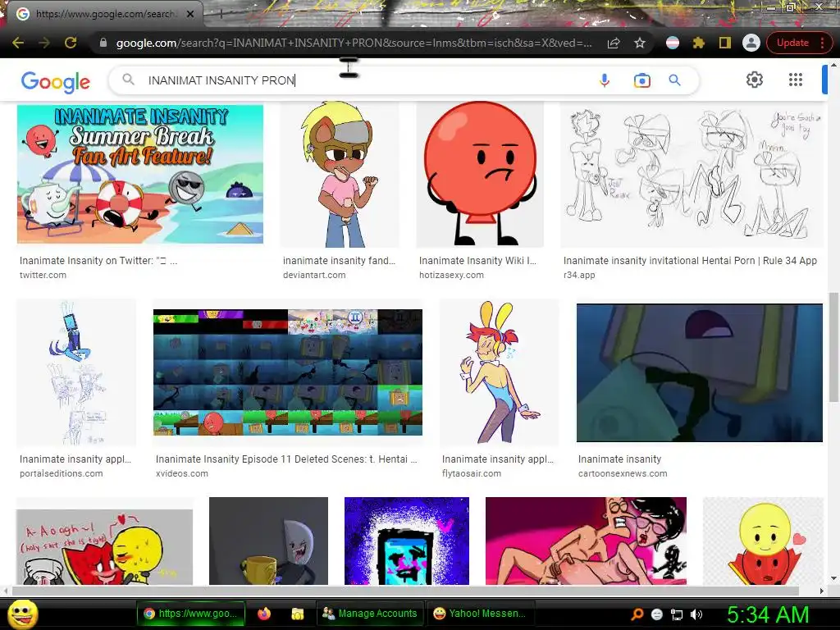
Task: Share this page using the share icon
Action: point(614,43)
